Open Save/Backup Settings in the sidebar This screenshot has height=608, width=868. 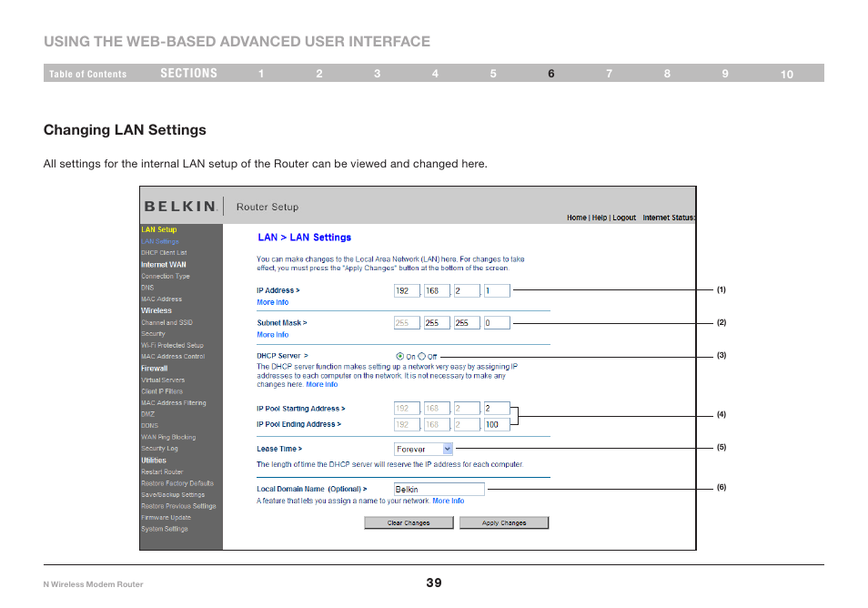click(173, 494)
